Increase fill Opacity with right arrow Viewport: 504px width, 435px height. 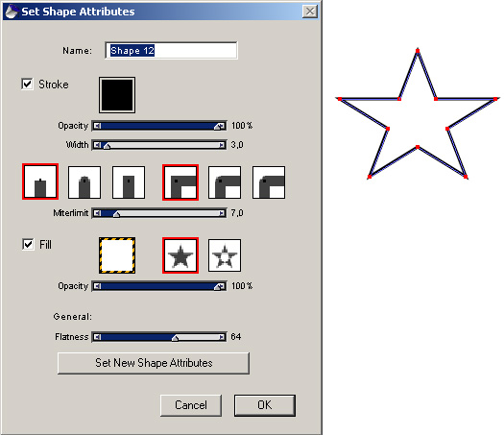222,286
